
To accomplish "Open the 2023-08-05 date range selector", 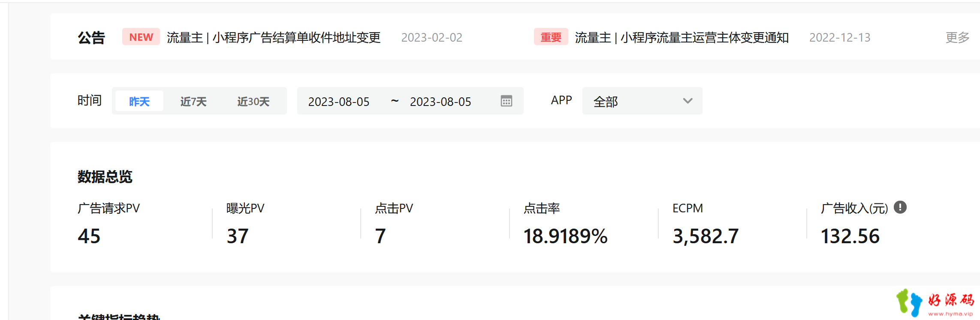I will click(410, 101).
